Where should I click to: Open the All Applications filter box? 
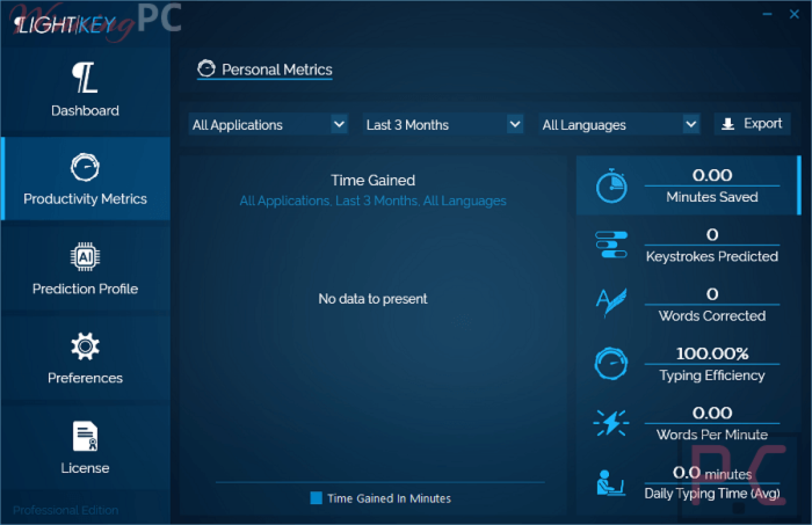click(x=268, y=124)
